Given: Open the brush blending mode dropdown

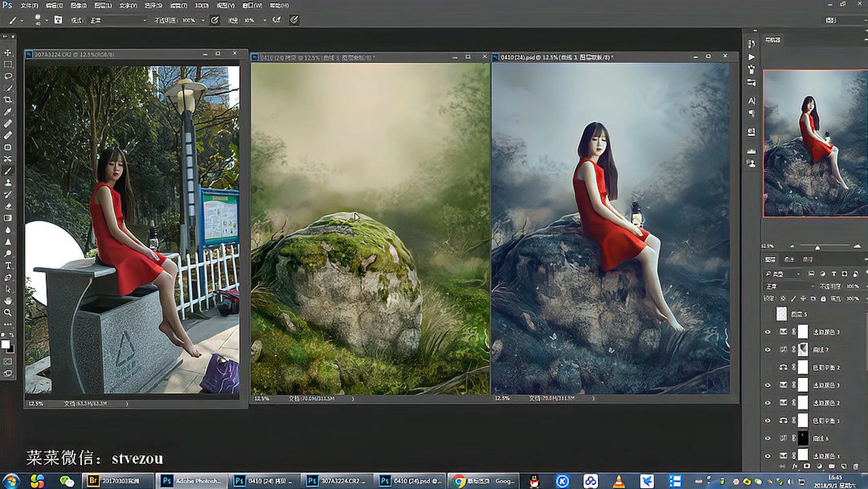Looking at the screenshot, I should click(x=117, y=20).
